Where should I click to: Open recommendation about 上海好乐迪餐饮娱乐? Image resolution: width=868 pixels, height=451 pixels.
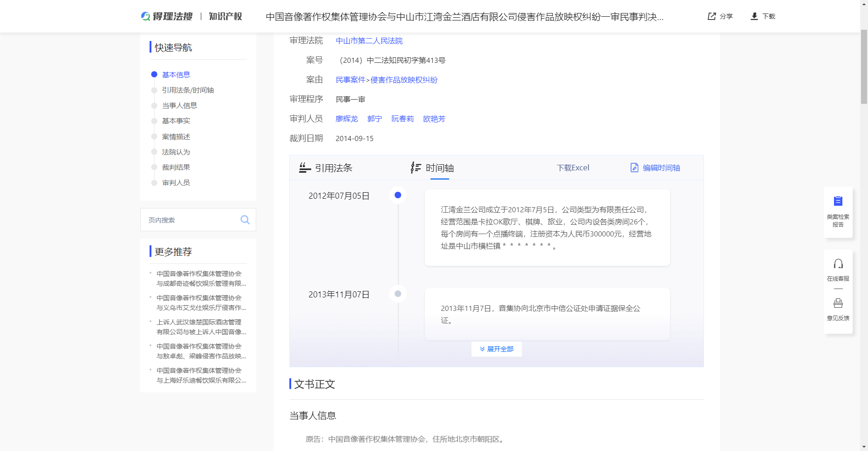(201, 376)
